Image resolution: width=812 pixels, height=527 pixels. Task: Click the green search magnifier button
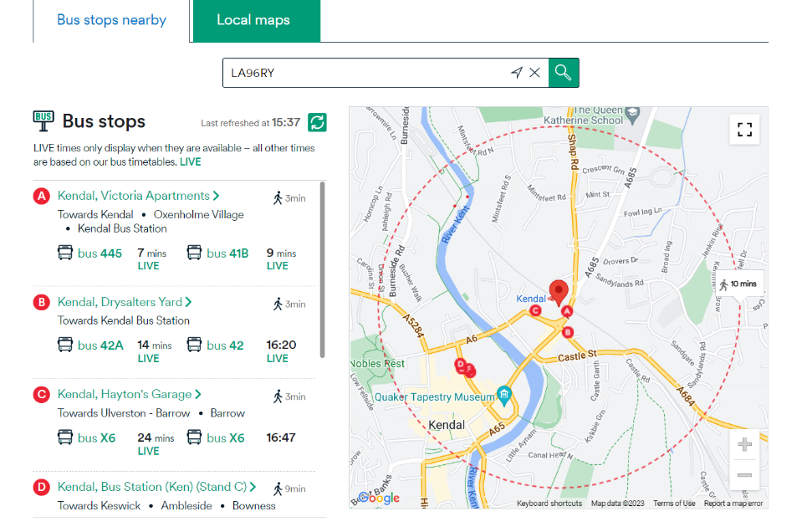click(564, 73)
